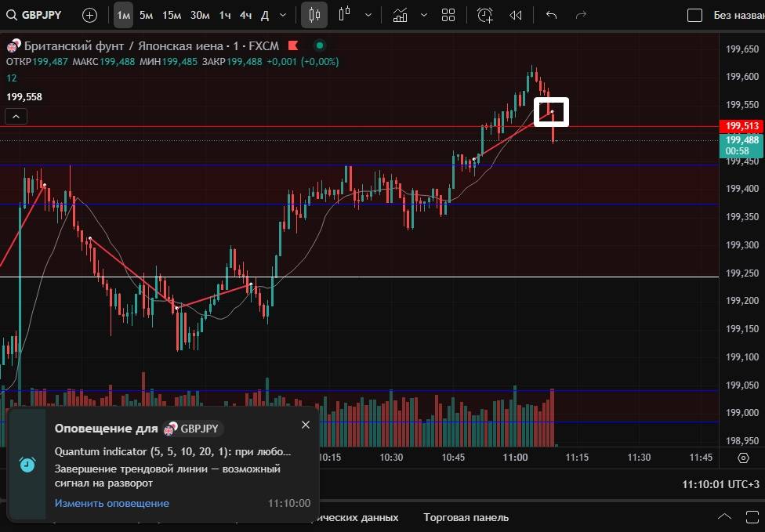
Task: Collapse the indicator legend chevron
Action: 16,117
